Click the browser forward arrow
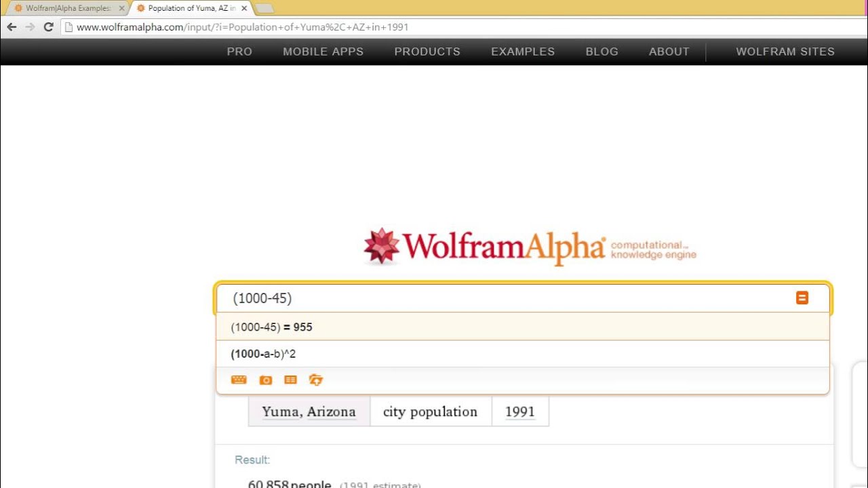Screen dimensions: 868x488 pyautogui.click(x=30, y=27)
